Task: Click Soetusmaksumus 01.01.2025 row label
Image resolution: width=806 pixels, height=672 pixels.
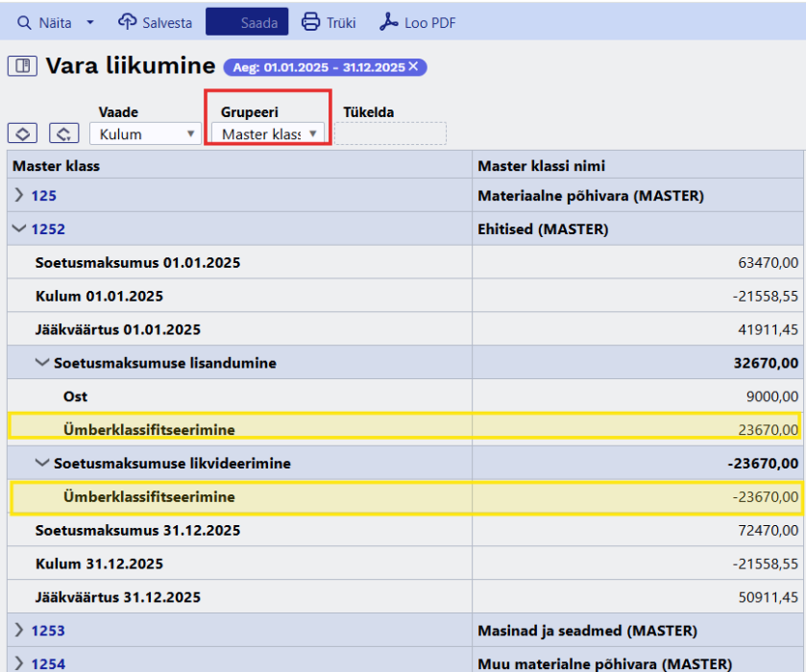Action: pos(137,262)
